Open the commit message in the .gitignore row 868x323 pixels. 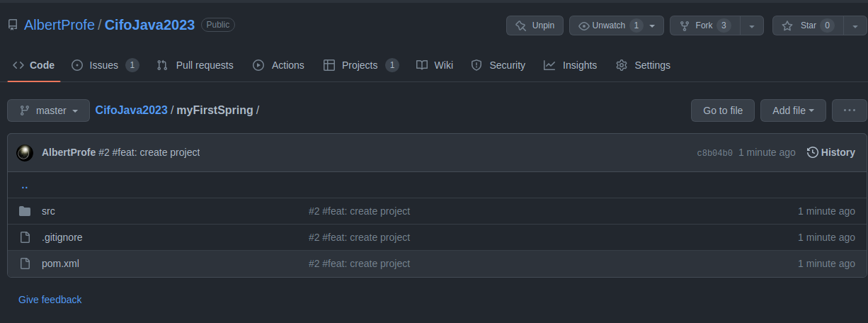point(359,237)
